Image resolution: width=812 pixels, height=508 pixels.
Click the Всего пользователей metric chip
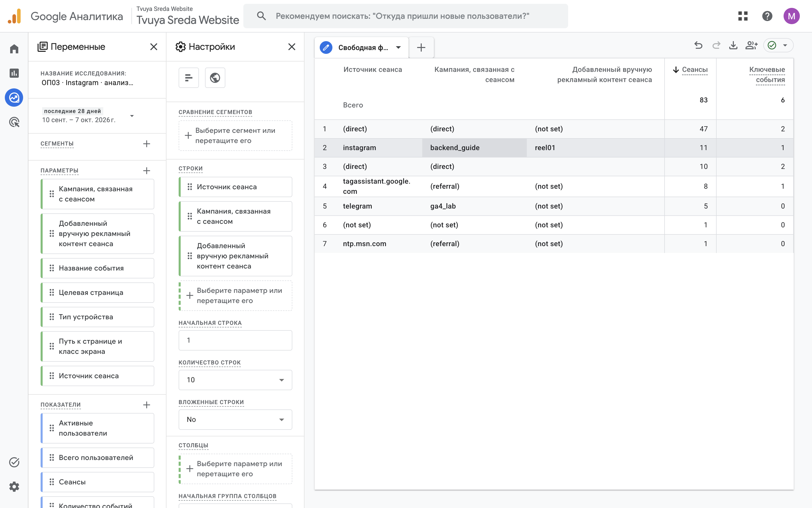(x=97, y=458)
